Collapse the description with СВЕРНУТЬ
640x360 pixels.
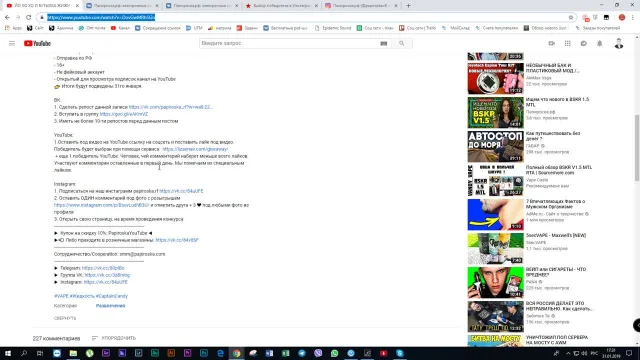tap(65, 318)
